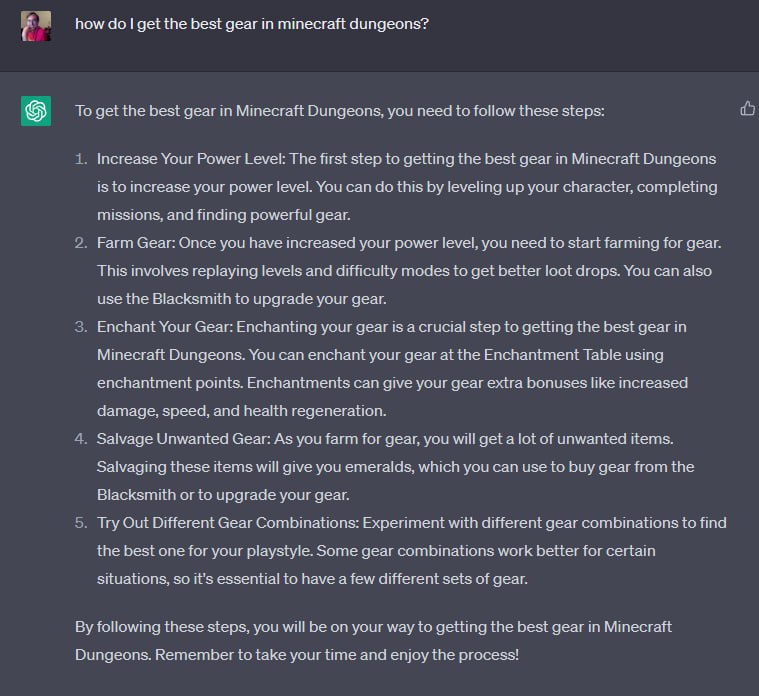Viewport: 759px width, 696px height.
Task: Click the 'By following these steps' closing paragraph
Action: (x=373, y=641)
